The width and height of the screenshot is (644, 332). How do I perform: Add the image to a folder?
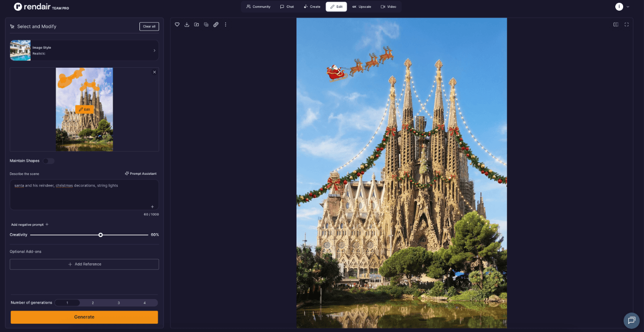(x=196, y=25)
